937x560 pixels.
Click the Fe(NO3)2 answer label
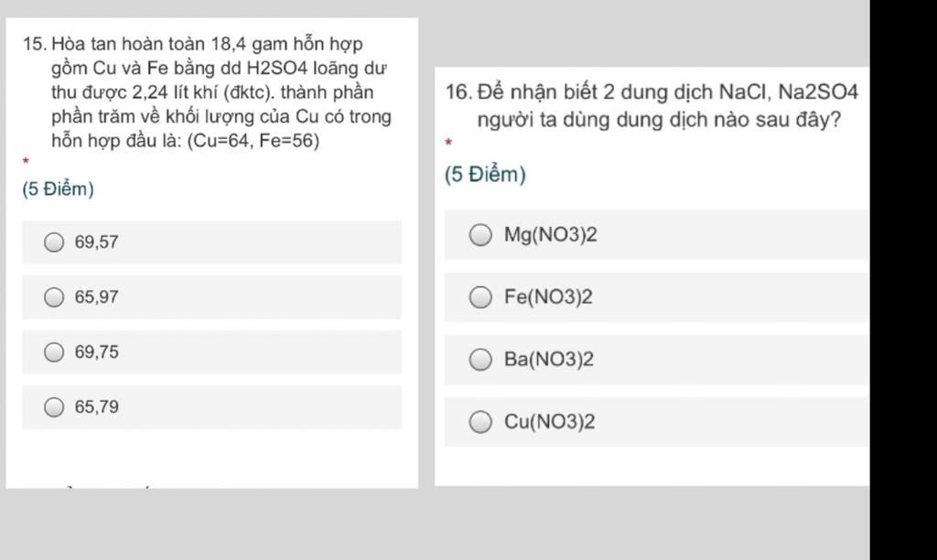[x=548, y=297]
